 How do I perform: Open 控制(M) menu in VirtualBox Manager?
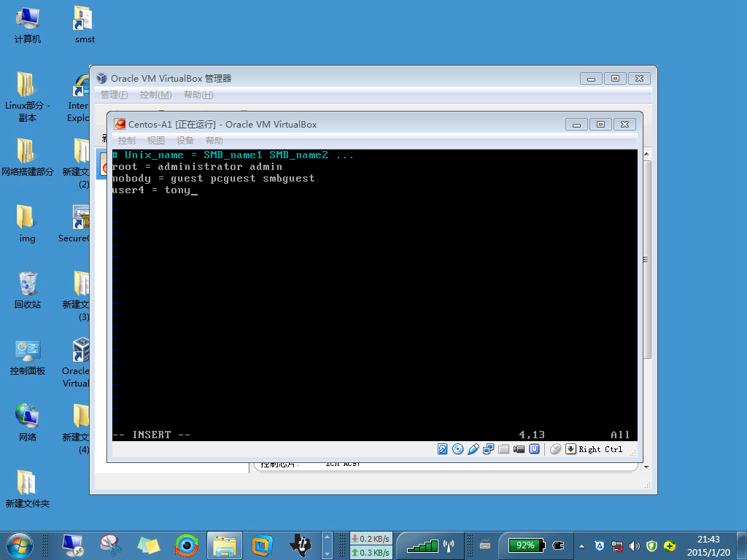tap(156, 95)
